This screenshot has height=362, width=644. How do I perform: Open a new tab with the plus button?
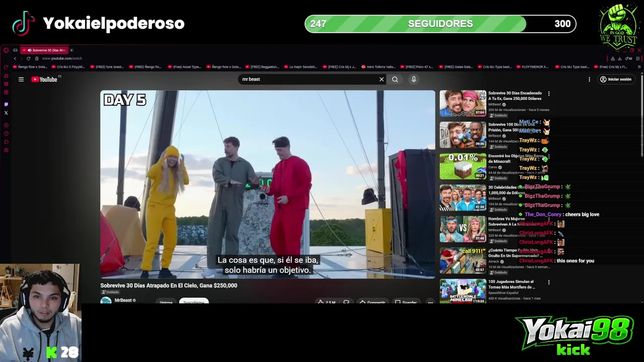[x=71, y=50]
